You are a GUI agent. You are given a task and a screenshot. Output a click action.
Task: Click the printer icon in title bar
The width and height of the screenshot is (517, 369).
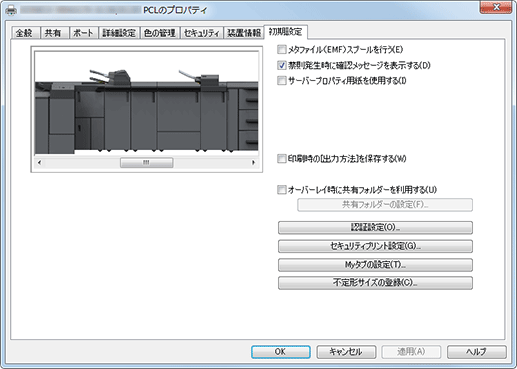[x=11, y=10]
